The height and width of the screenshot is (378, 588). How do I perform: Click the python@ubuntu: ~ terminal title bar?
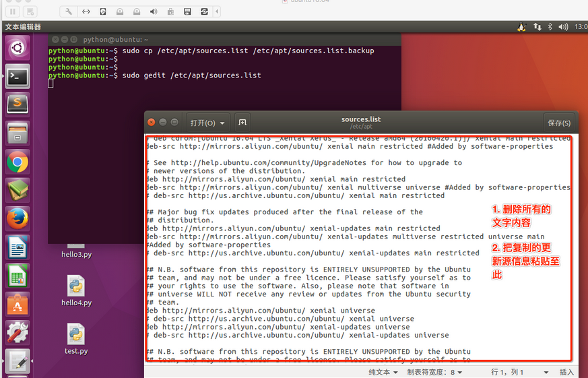224,39
